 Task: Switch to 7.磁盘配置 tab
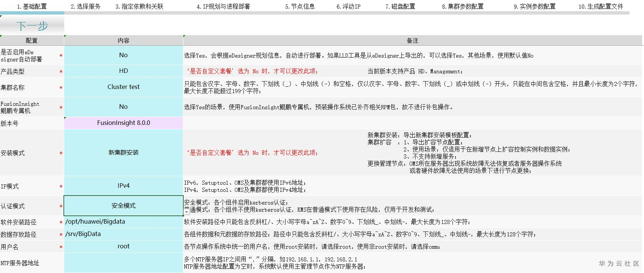[400, 6]
